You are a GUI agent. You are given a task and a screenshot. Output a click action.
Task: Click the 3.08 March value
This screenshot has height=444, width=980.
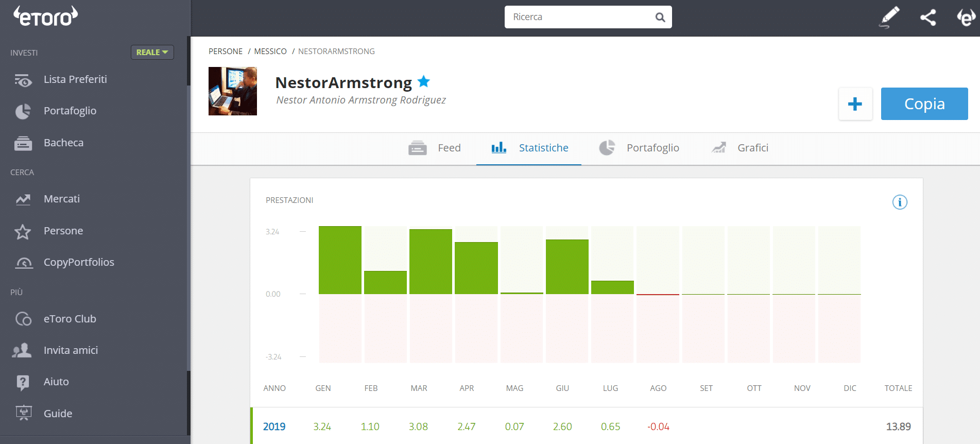pos(418,426)
